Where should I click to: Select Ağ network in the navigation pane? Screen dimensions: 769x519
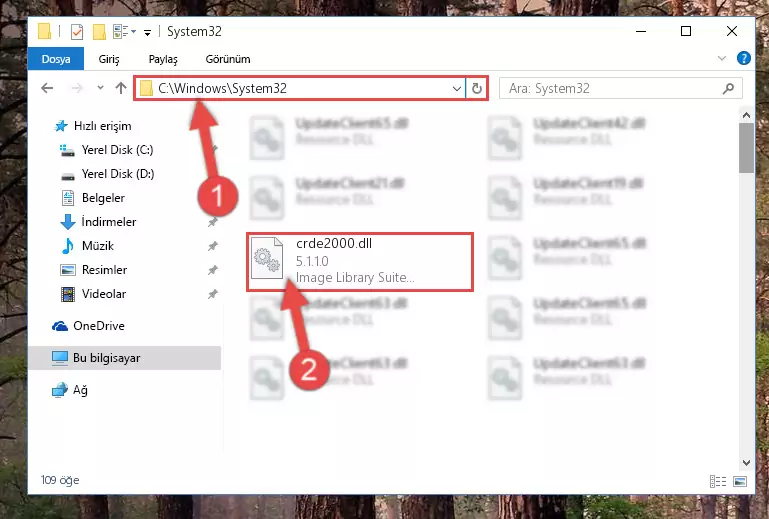pyautogui.click(x=80, y=390)
